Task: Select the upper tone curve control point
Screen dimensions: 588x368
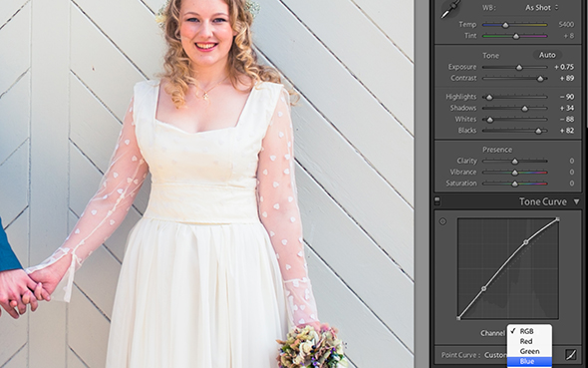Action: pos(526,242)
